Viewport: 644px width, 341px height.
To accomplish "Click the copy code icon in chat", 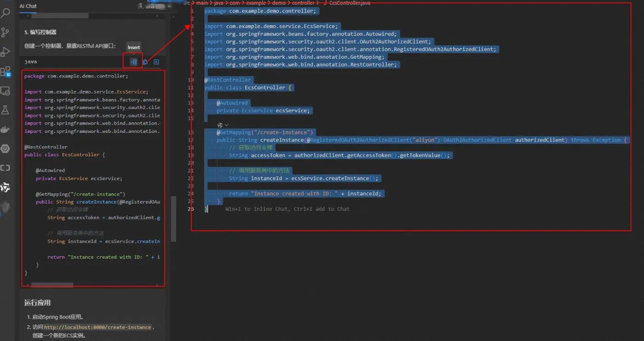I will pos(145,62).
